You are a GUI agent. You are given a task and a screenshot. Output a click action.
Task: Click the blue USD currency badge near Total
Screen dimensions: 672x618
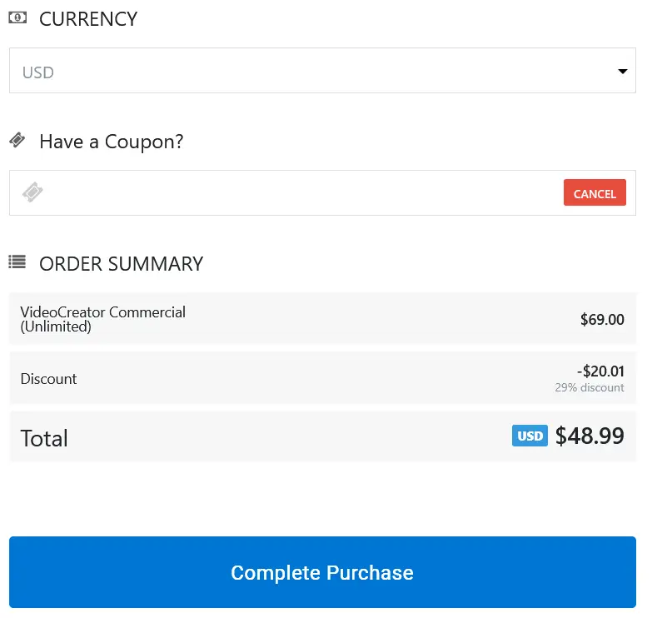click(x=530, y=436)
